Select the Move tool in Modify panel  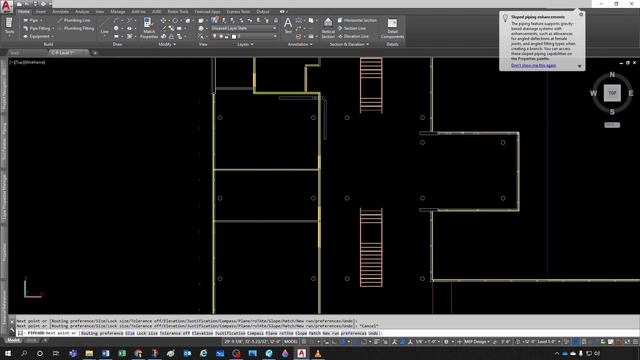pyautogui.click(x=163, y=20)
